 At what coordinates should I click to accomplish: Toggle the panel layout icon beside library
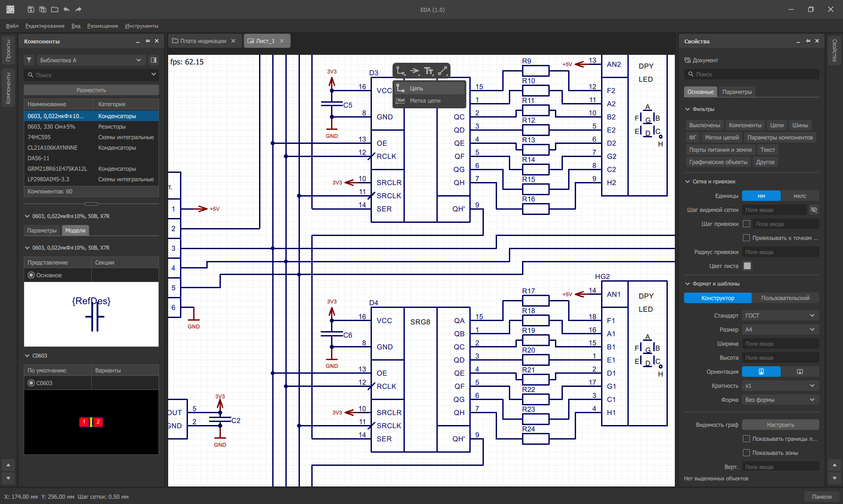click(154, 60)
